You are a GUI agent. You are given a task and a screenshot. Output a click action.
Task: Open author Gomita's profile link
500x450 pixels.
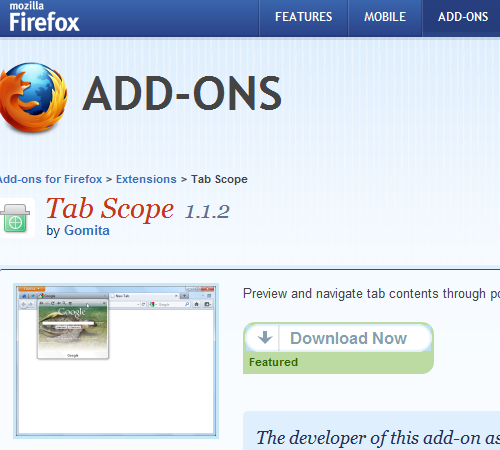pyautogui.click(x=87, y=231)
